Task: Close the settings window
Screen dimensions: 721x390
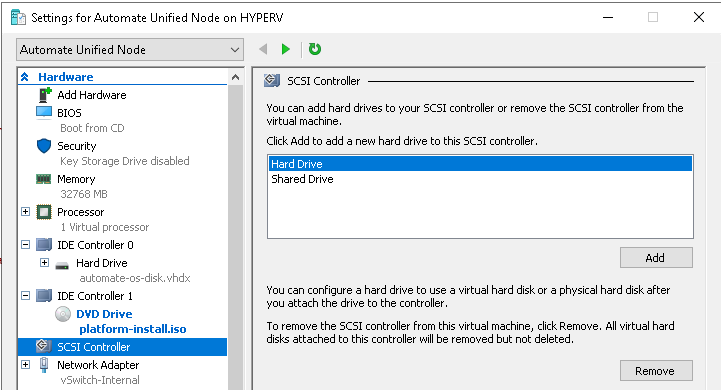Action: tap(698, 17)
